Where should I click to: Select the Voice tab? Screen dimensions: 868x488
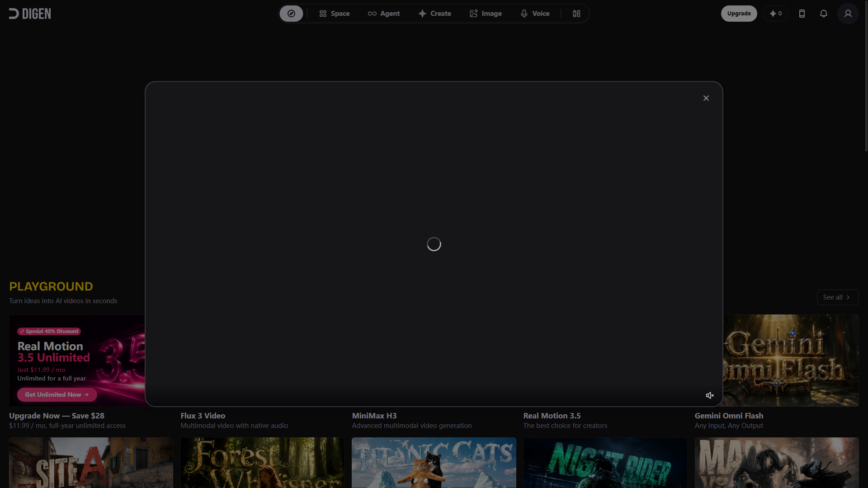535,14
